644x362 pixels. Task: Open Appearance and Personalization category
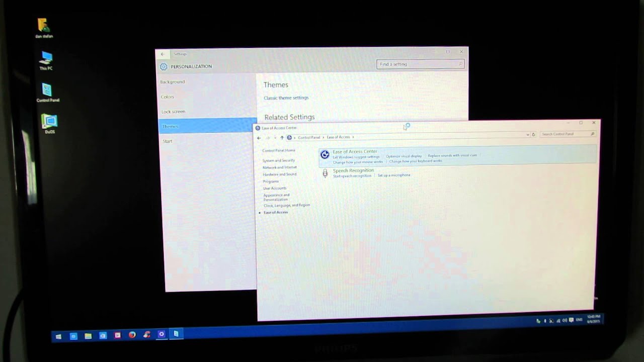click(x=276, y=198)
